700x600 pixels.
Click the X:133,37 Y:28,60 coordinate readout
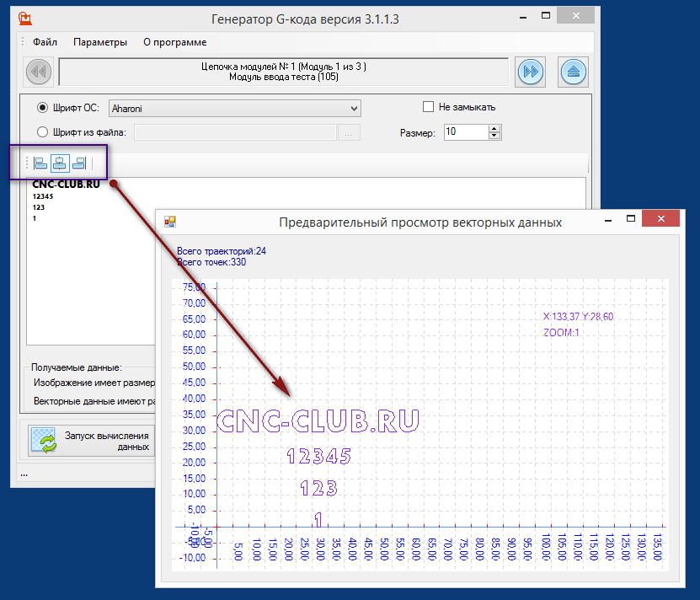(578, 316)
